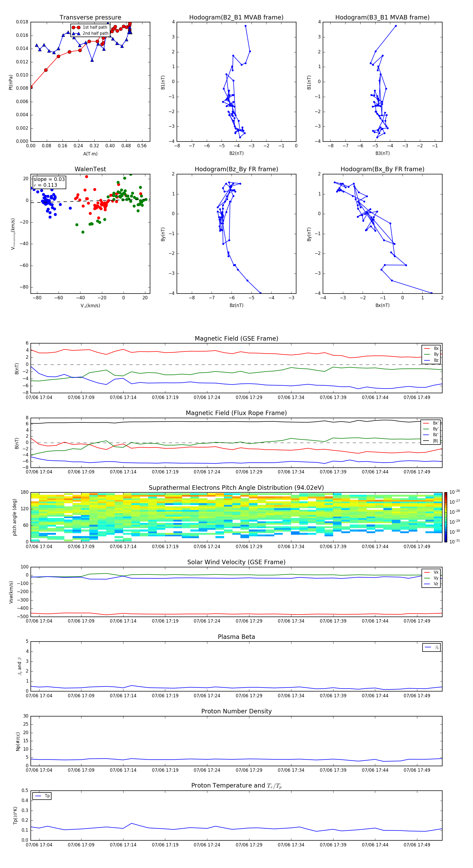
Task: Click 'r = 0.113' annotation text
Action: point(45,185)
